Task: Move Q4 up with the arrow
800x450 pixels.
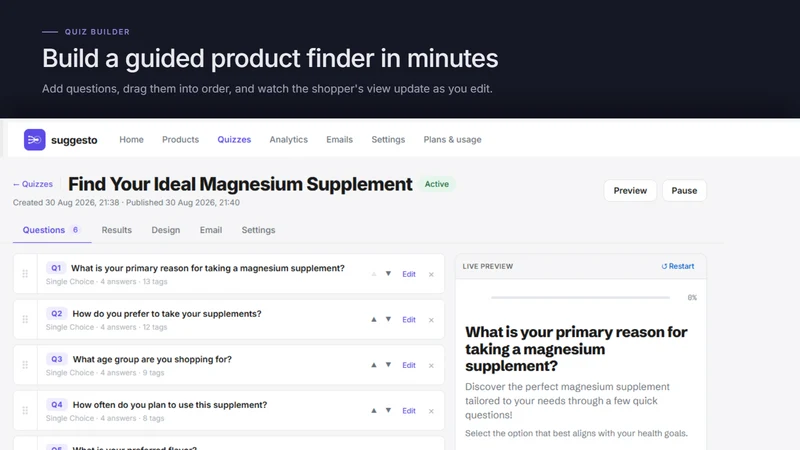Action: coord(374,410)
